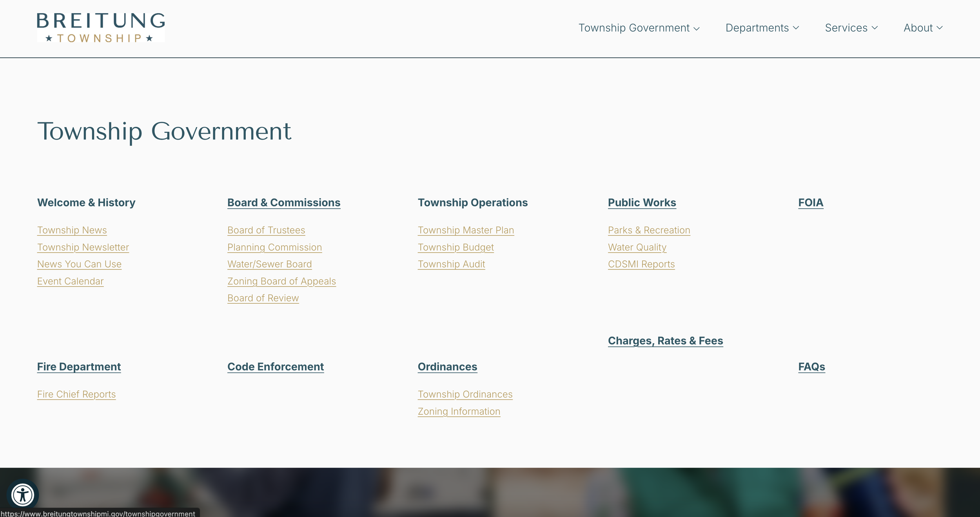Visit Charges, Rates & Fees
This screenshot has width=980, height=517.
[665, 340]
